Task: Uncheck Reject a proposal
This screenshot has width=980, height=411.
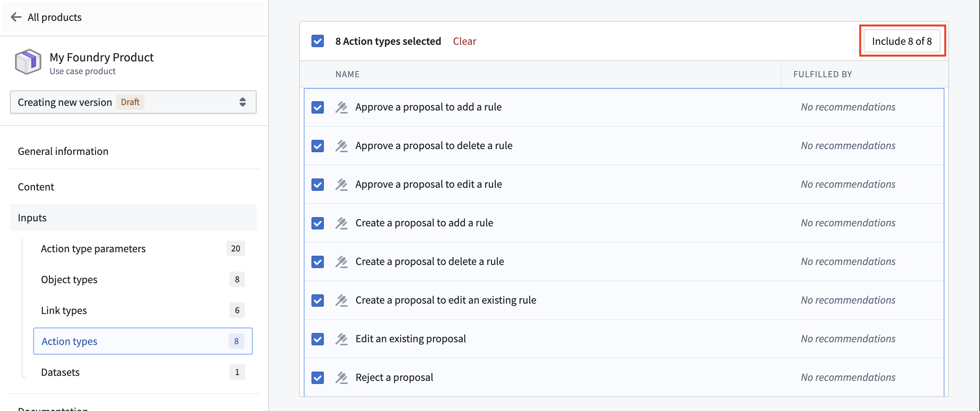Action: [318, 377]
